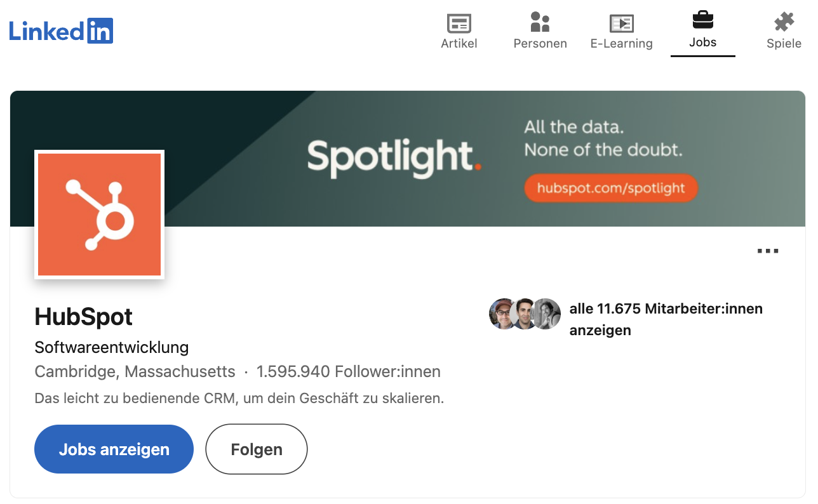Click the LinkedIn logo

point(61,30)
